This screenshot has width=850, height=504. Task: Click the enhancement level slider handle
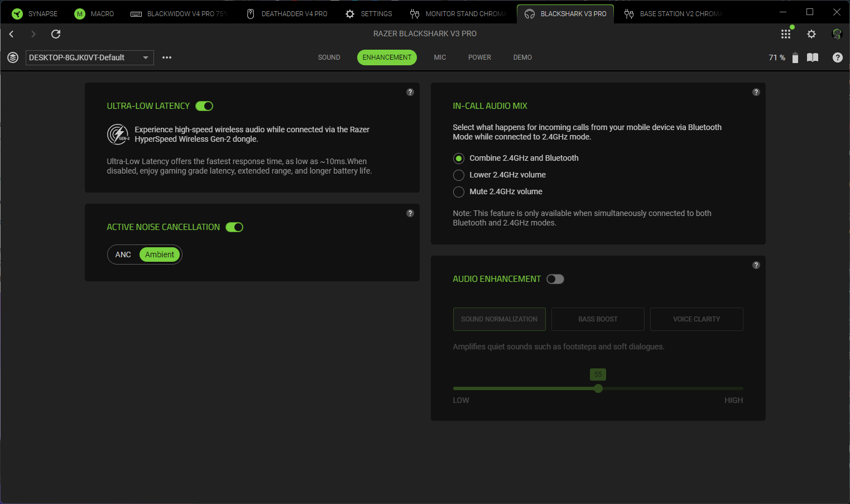click(598, 388)
